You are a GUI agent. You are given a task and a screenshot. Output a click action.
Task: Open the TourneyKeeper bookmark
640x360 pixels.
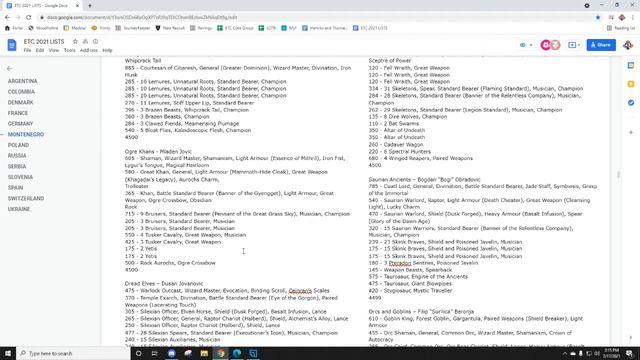(x=133, y=28)
